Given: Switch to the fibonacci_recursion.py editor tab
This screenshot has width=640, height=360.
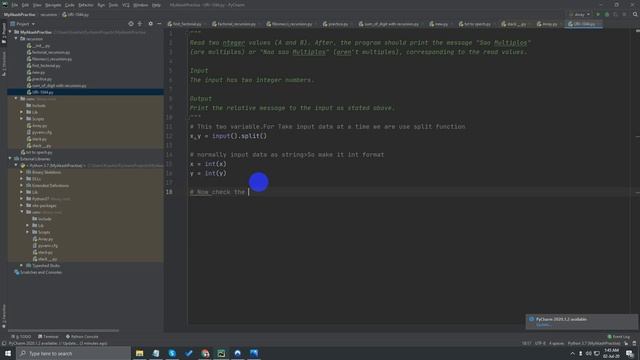Looking at the screenshot, I should tap(289, 24).
